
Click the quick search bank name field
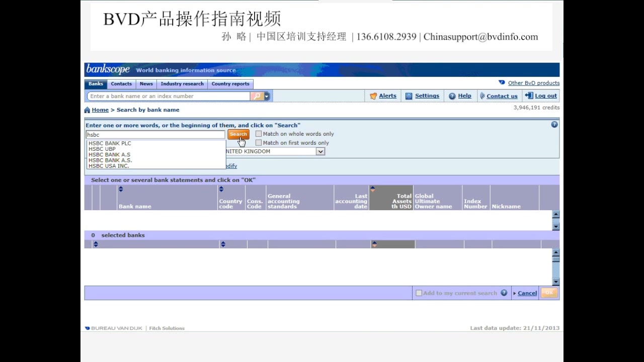169,96
